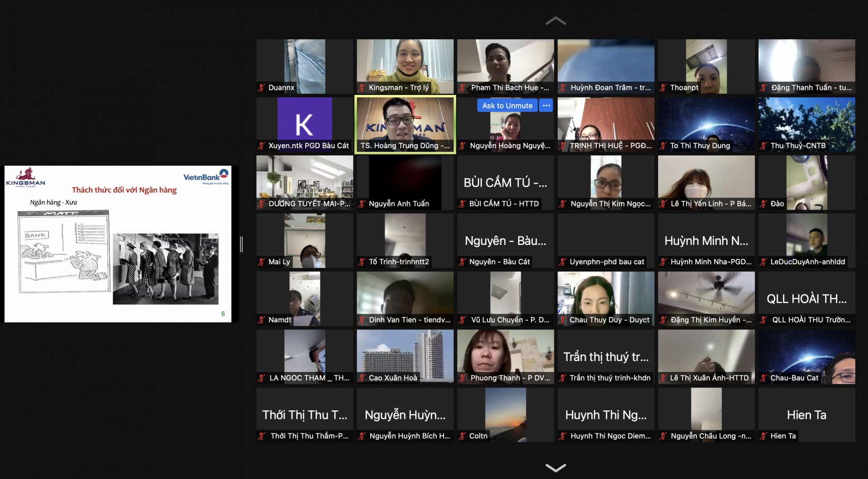Click the muted mic icon beside Duannx

click(x=261, y=88)
